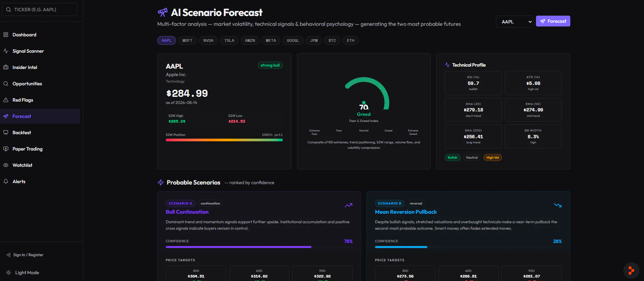Open the AAPL ticker dropdown
Viewport: 644px width, 281px height.
pos(515,22)
